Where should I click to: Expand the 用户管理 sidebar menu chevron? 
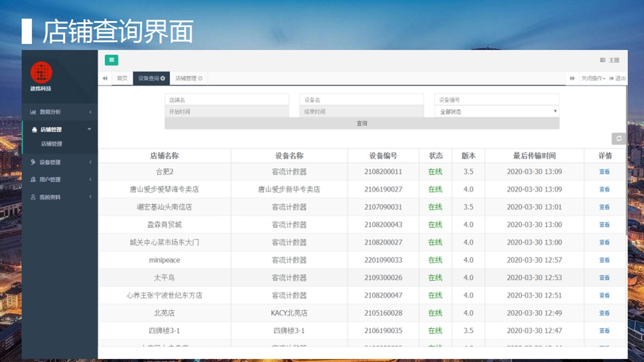90,179
